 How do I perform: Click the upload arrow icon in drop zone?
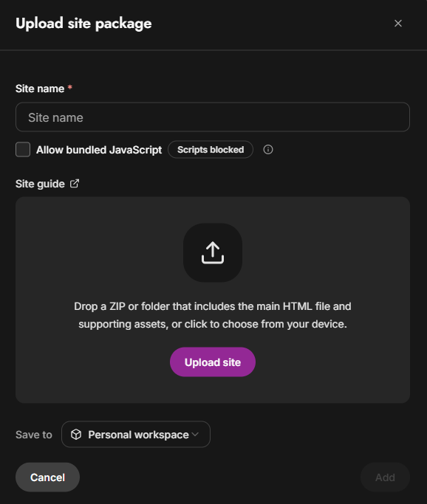(213, 252)
